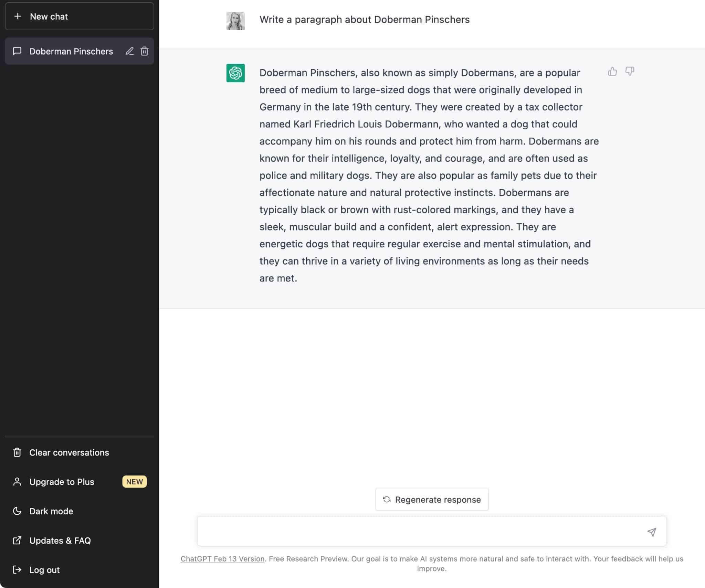Viewport: 705px width, 588px height.
Task: Toggle Dark mode
Action: 51,511
